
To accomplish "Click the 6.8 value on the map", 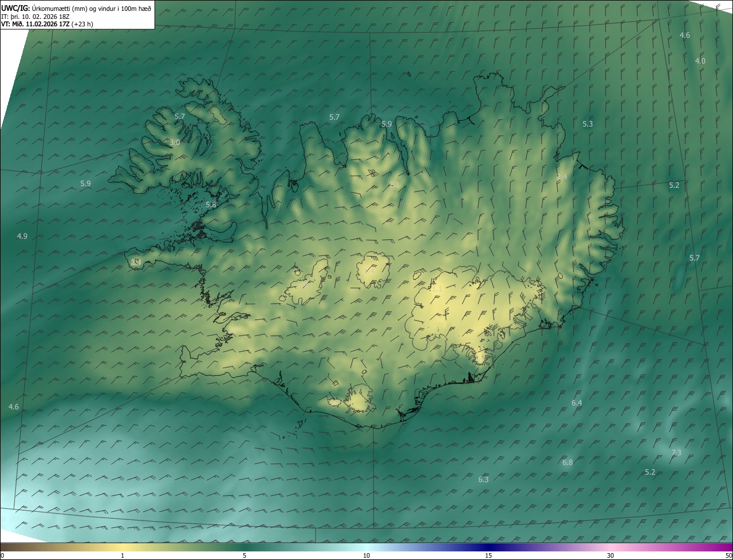I will tap(568, 462).
